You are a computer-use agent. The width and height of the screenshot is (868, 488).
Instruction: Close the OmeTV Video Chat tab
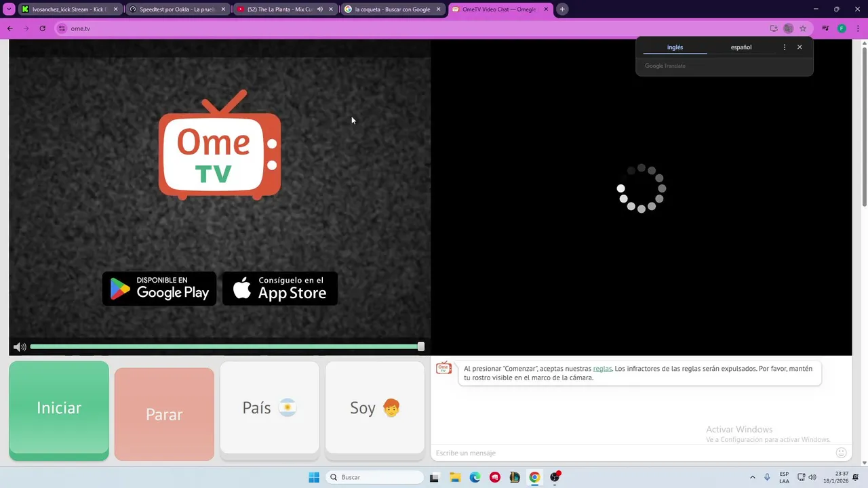point(546,9)
